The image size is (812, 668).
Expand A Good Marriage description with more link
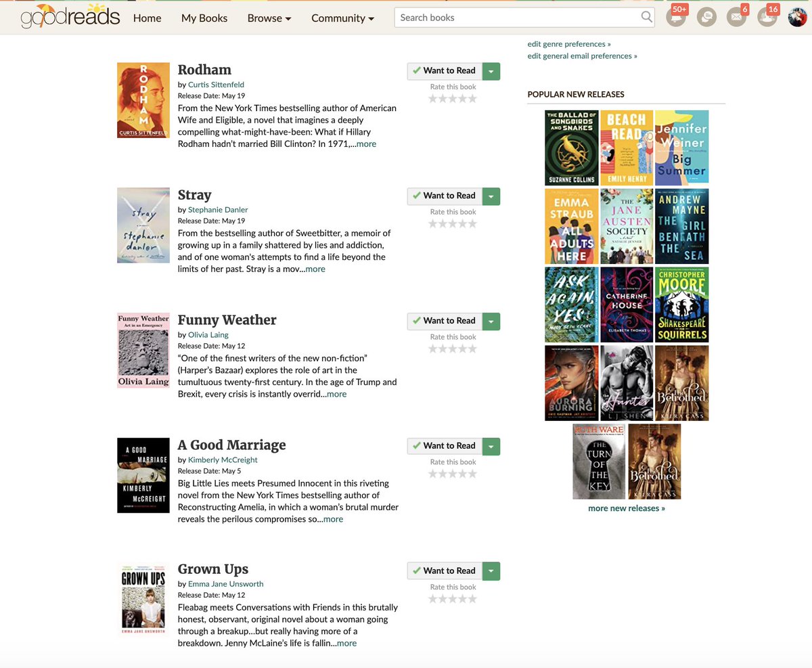pyautogui.click(x=333, y=519)
